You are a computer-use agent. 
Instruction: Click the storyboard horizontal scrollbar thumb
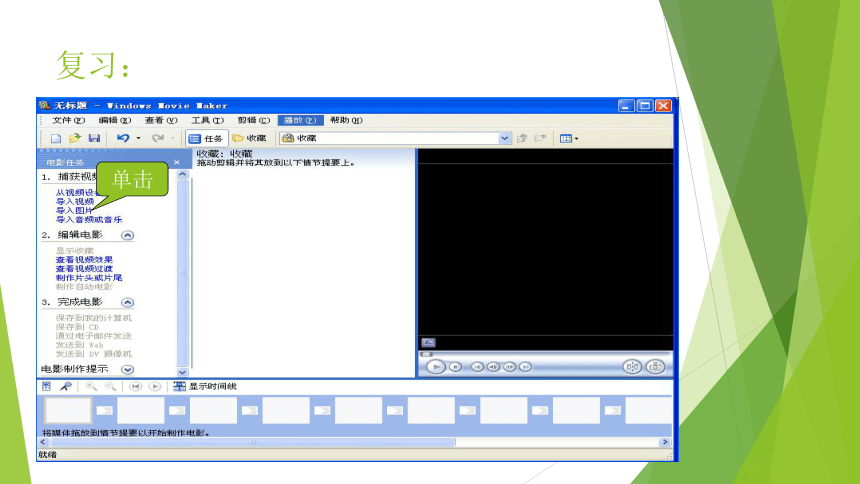[252, 442]
